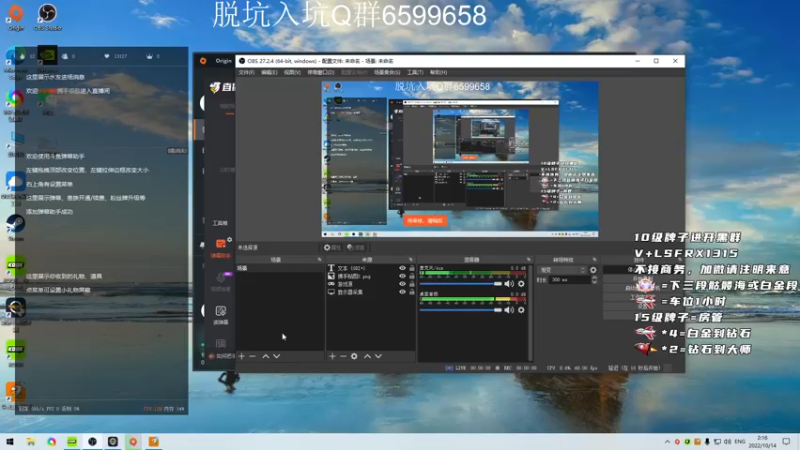
Task: Toggle visibility of the png image source
Action: pyautogui.click(x=402, y=276)
